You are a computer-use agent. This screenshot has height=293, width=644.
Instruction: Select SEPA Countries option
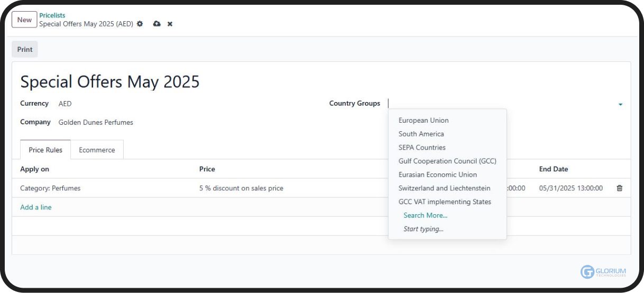coord(422,148)
